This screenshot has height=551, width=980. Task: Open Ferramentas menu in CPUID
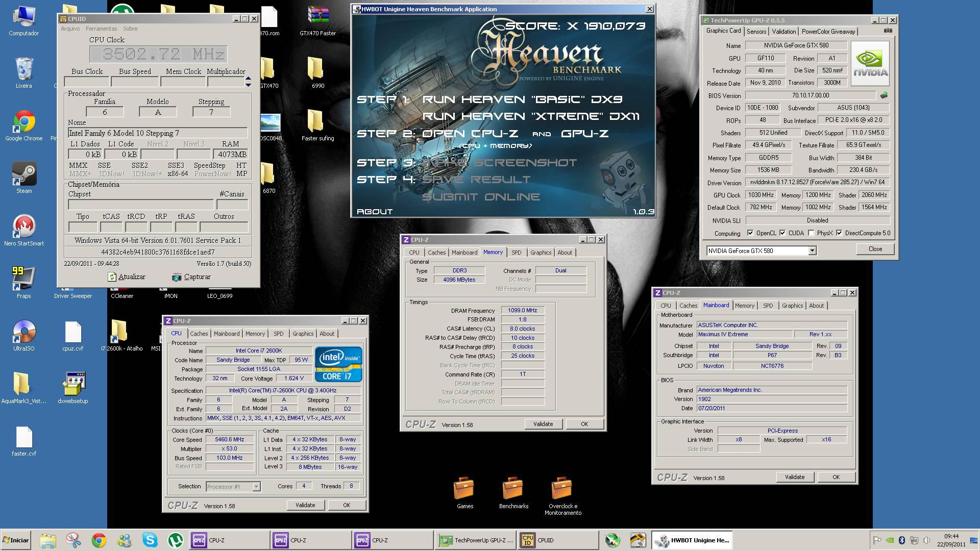point(101,29)
